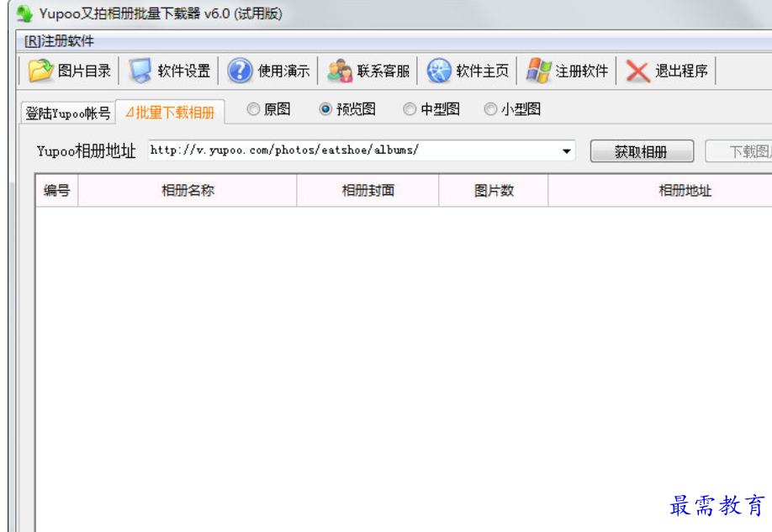
Task: Click the 注册软件 Windows flag icon
Action: (x=538, y=71)
